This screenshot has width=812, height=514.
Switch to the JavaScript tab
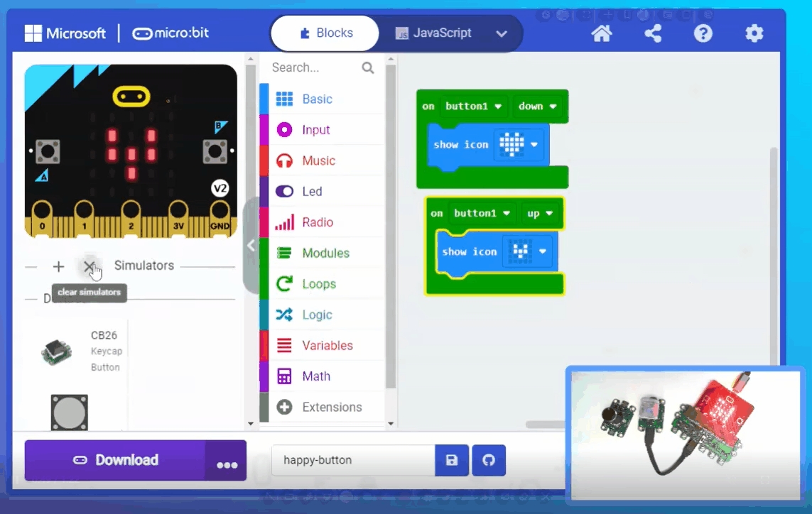(433, 33)
